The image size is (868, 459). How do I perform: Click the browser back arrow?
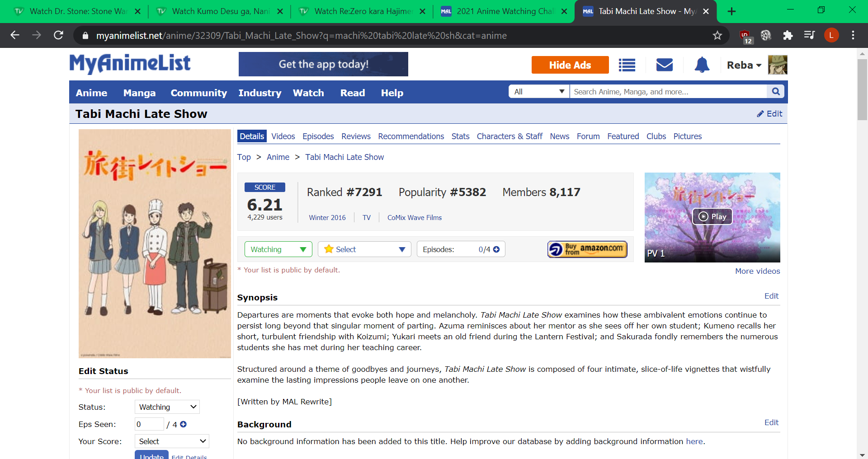point(15,35)
